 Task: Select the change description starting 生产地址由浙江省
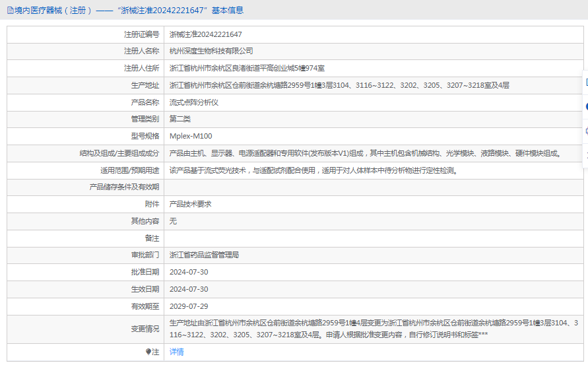pos(374,329)
